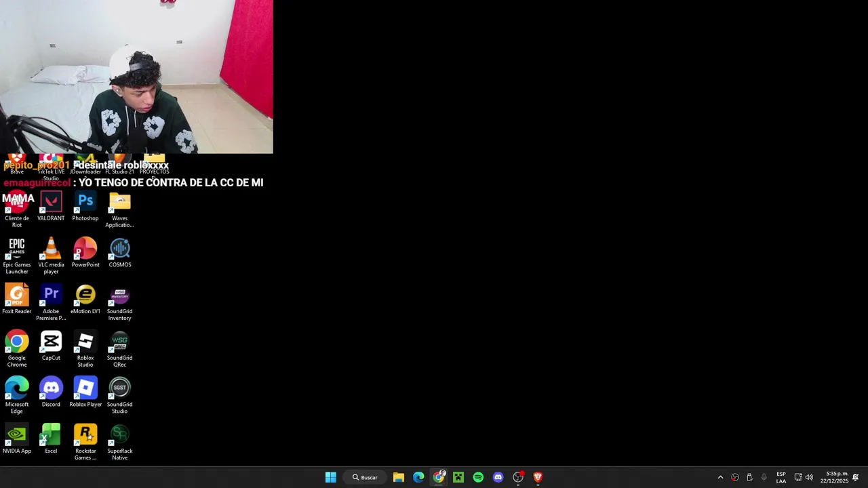The image size is (868, 488).
Task: Select the eMotion LV1 desktop icon
Action: (85, 299)
